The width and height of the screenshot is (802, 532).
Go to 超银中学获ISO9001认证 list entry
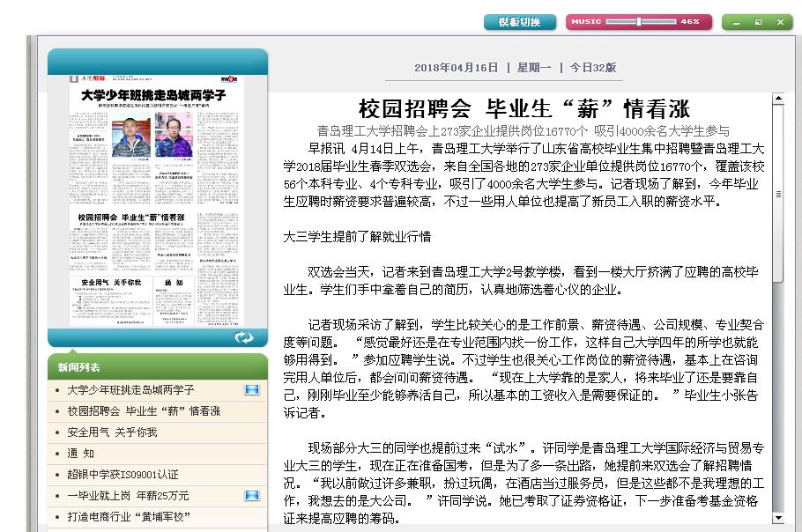pos(123,474)
